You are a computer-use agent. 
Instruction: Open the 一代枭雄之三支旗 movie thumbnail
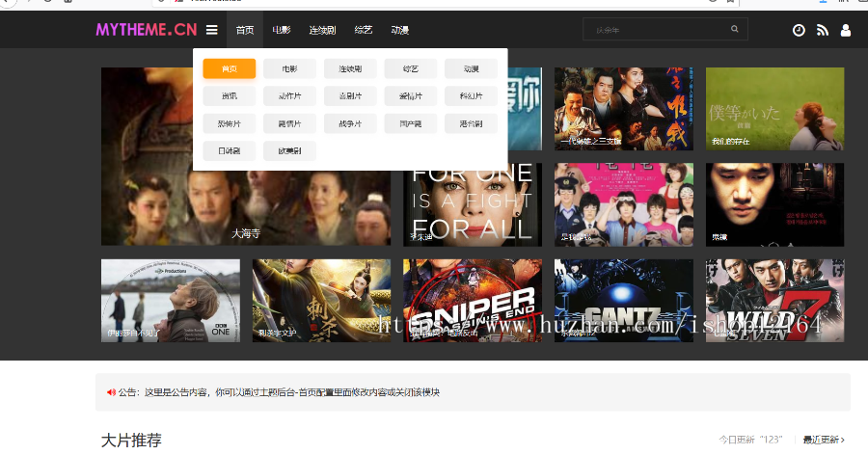[x=623, y=109]
